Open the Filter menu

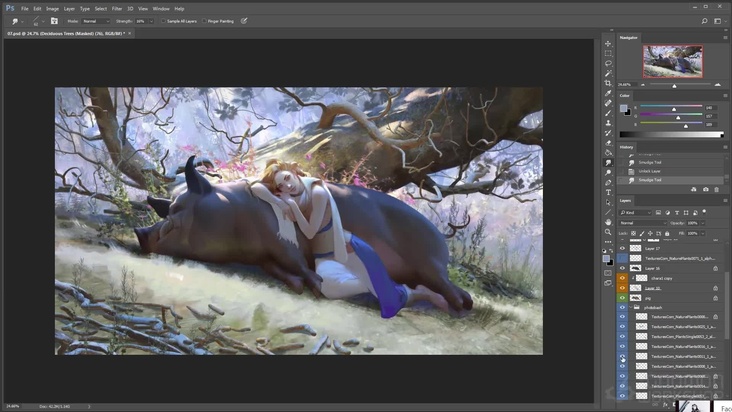[x=117, y=8]
